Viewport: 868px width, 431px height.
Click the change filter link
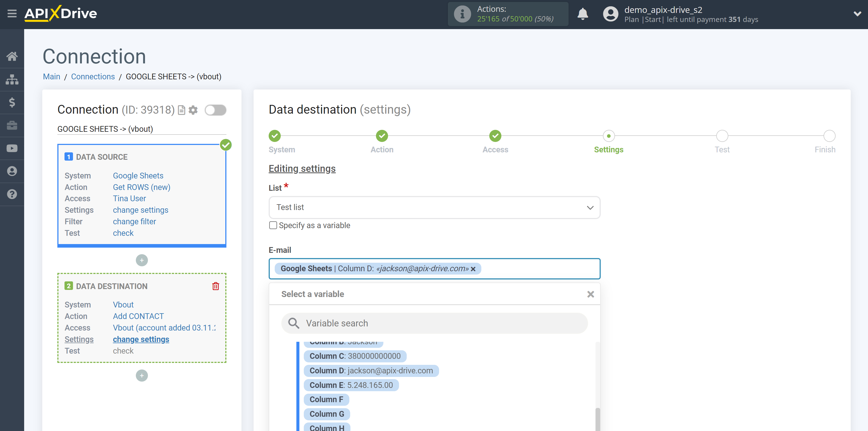pos(134,221)
